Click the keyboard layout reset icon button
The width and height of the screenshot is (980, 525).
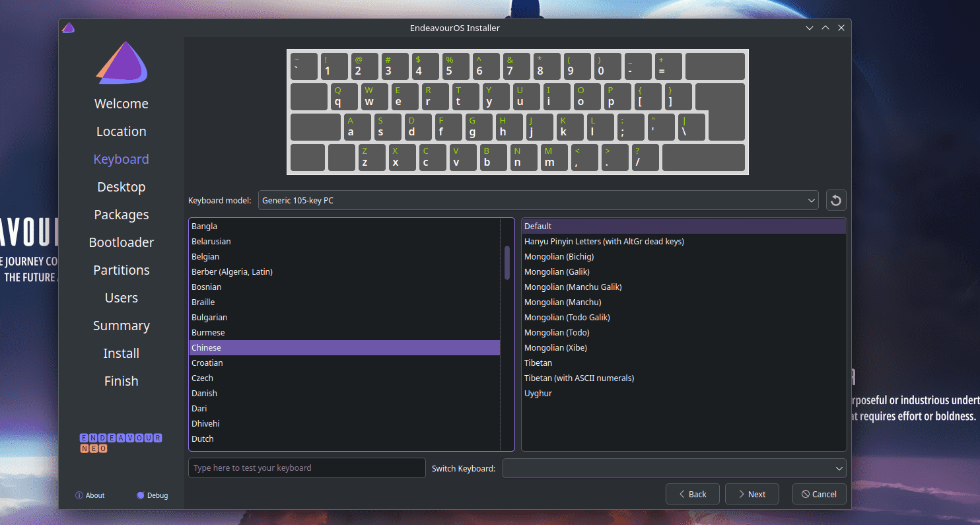pyautogui.click(x=836, y=200)
